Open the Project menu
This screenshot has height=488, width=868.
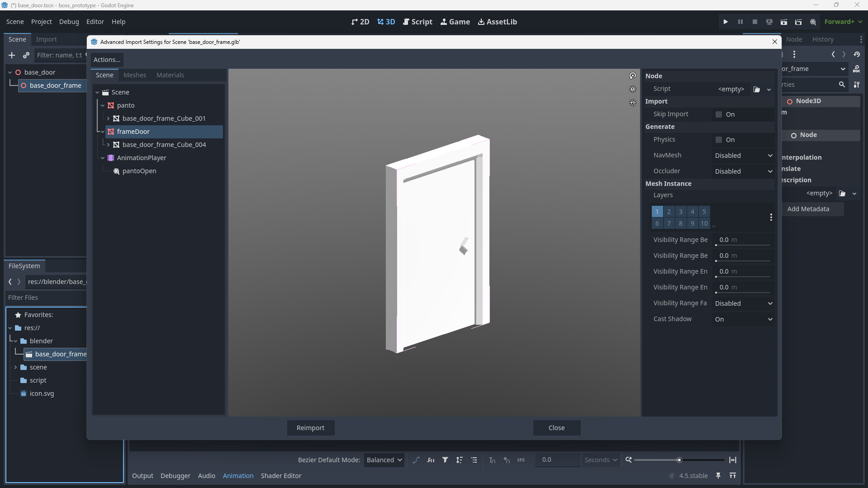coord(41,22)
